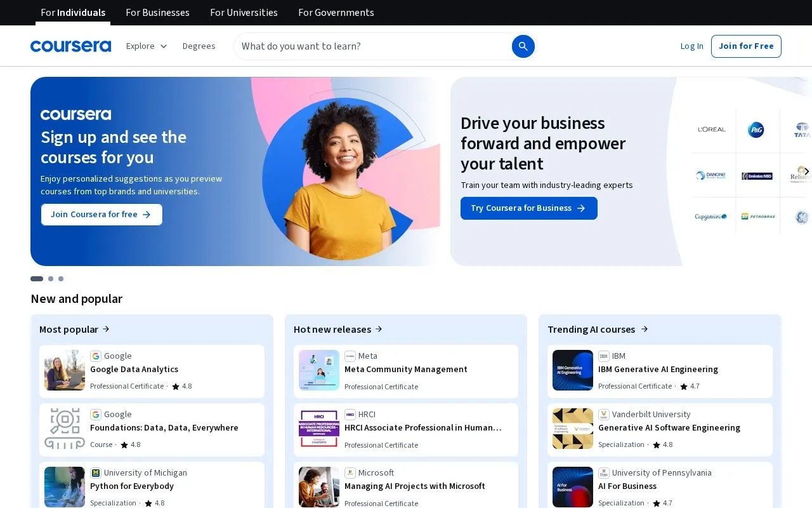812x508 pixels.
Task: Click the 'Train your team with industry-leading experts' text
Action: pos(547,185)
